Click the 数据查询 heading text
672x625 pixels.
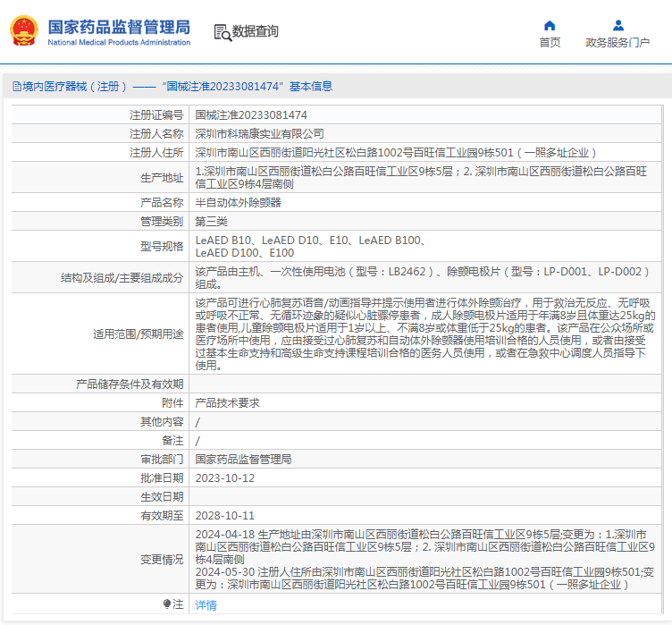click(255, 31)
